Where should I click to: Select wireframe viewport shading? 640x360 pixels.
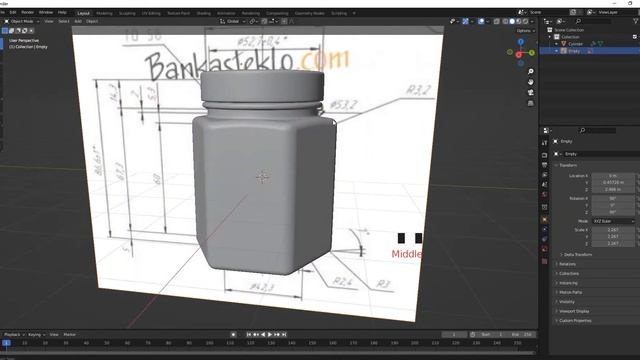click(x=505, y=21)
